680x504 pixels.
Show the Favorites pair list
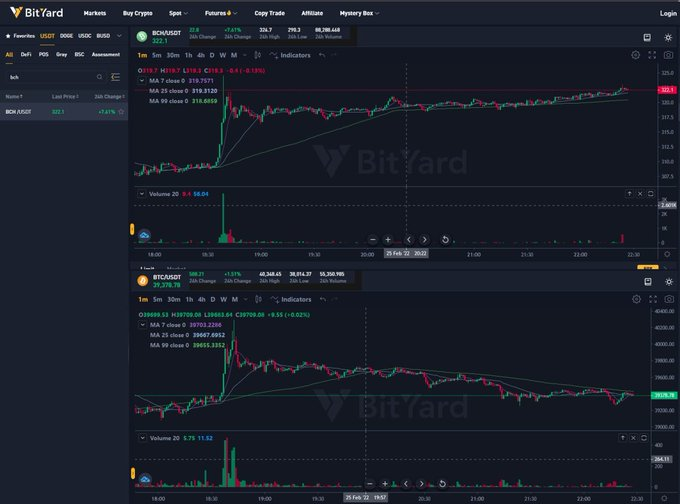20,36
